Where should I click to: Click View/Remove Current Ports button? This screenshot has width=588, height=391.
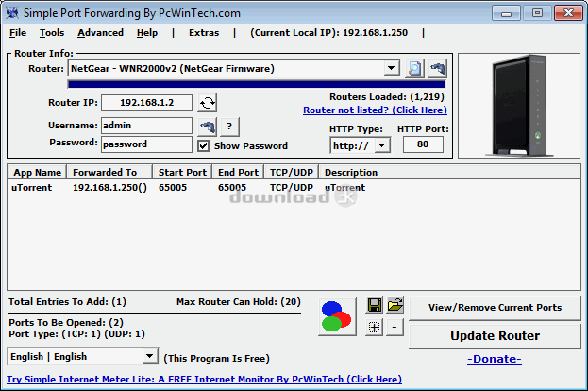coord(495,308)
